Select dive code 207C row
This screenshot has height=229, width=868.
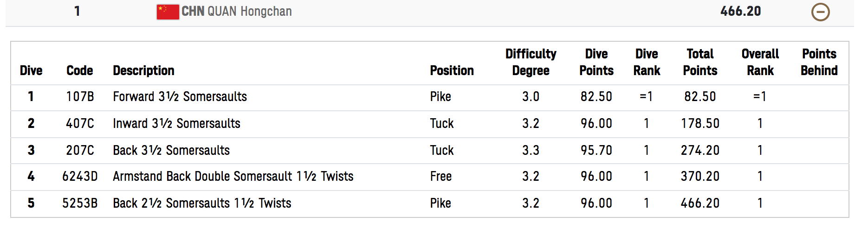(430, 150)
